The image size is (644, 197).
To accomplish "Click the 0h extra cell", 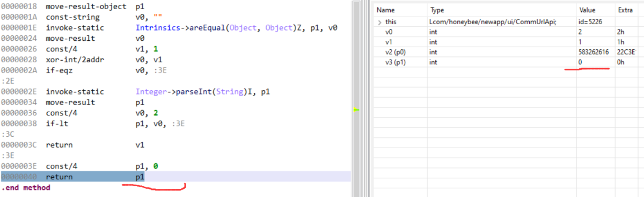I will (x=621, y=63).
